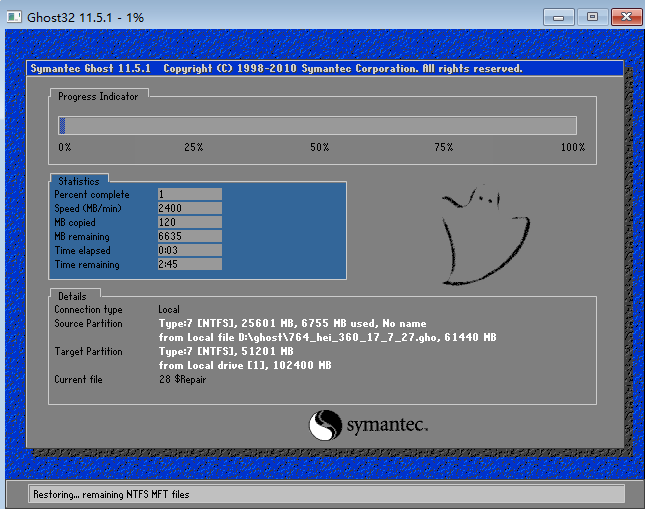Screen dimensions: 645x509
Task: Click the 100% label under progress bar
Action: pyautogui.click(x=572, y=147)
